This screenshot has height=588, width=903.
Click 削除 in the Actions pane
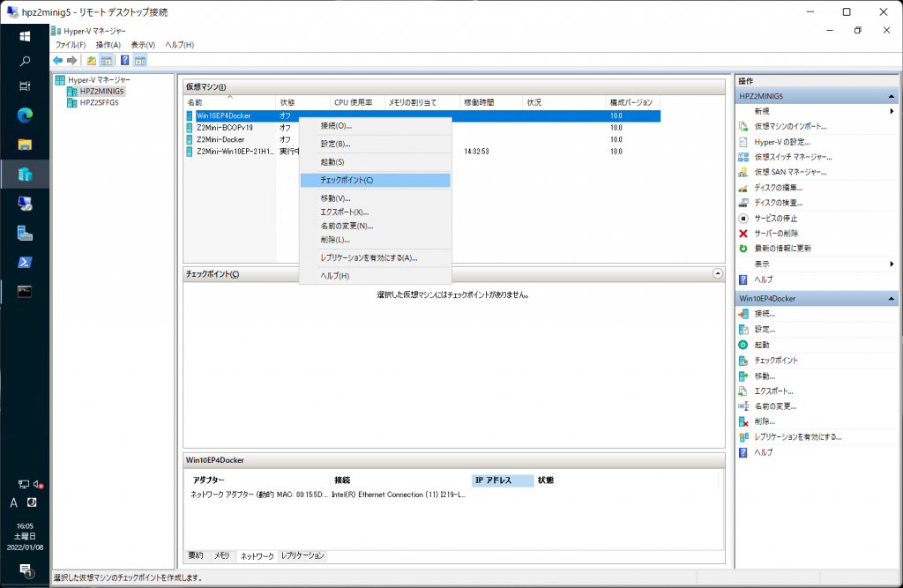(765, 421)
